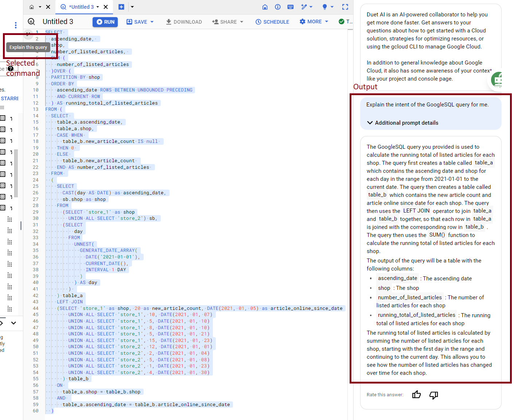Toggle full screen editor mode

click(345, 7)
